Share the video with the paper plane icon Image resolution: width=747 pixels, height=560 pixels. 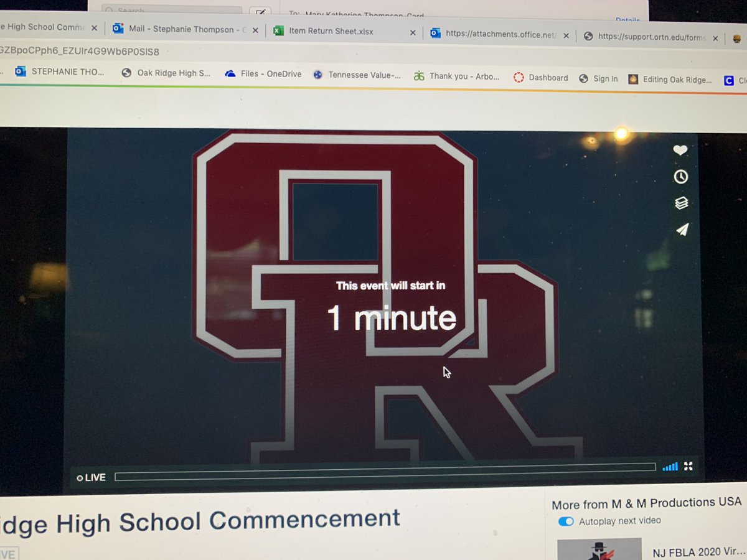(x=682, y=230)
